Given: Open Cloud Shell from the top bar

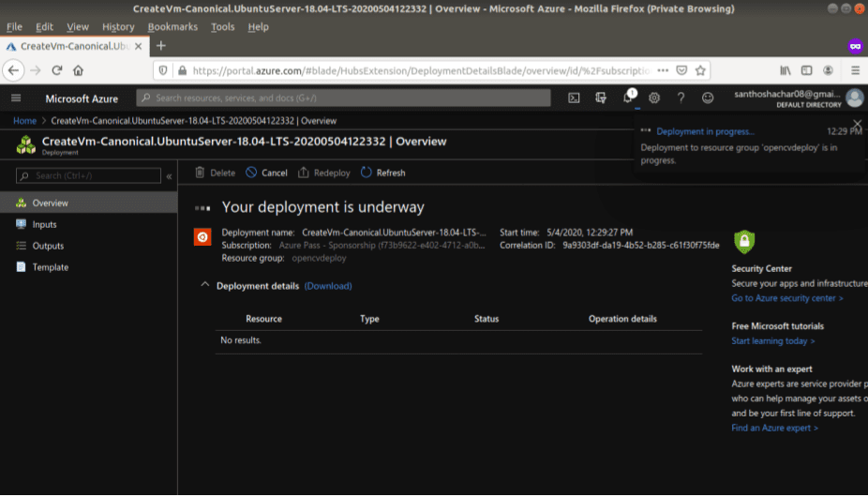Looking at the screenshot, I should 574,98.
